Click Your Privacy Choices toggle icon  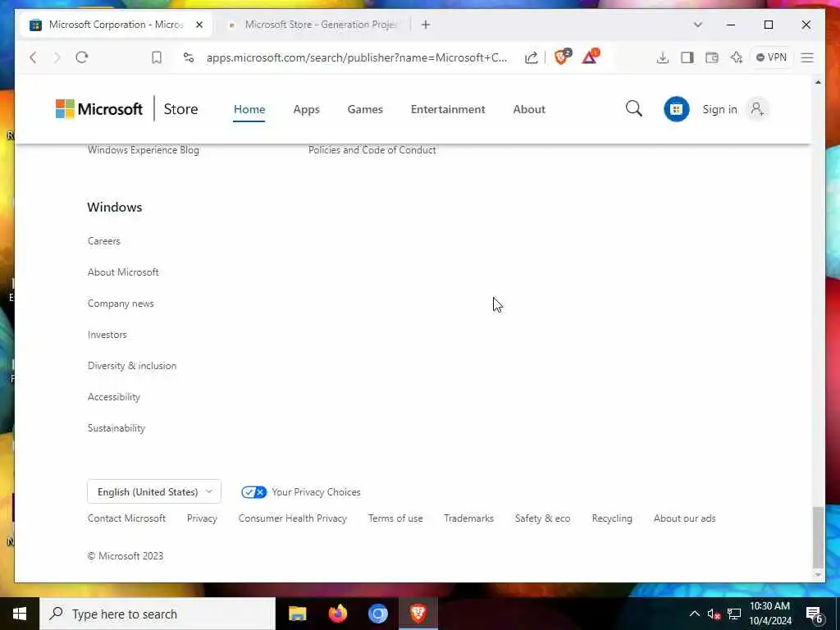[254, 492]
